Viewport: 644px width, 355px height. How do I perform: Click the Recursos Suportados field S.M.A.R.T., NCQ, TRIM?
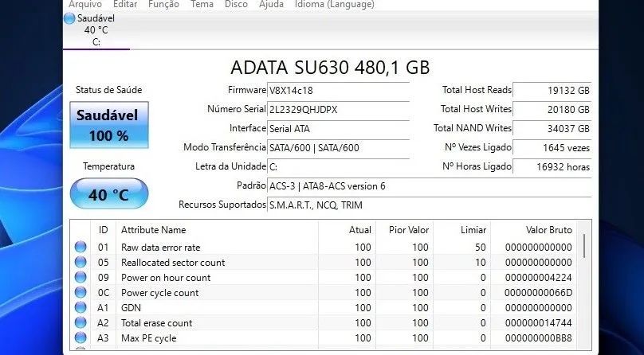[x=430, y=205]
